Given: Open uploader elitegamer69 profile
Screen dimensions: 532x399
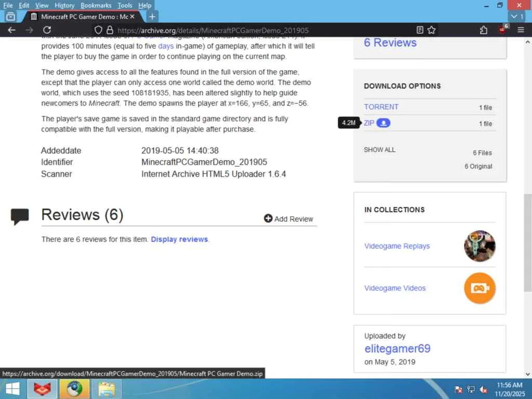Looking at the screenshot, I should point(397,349).
